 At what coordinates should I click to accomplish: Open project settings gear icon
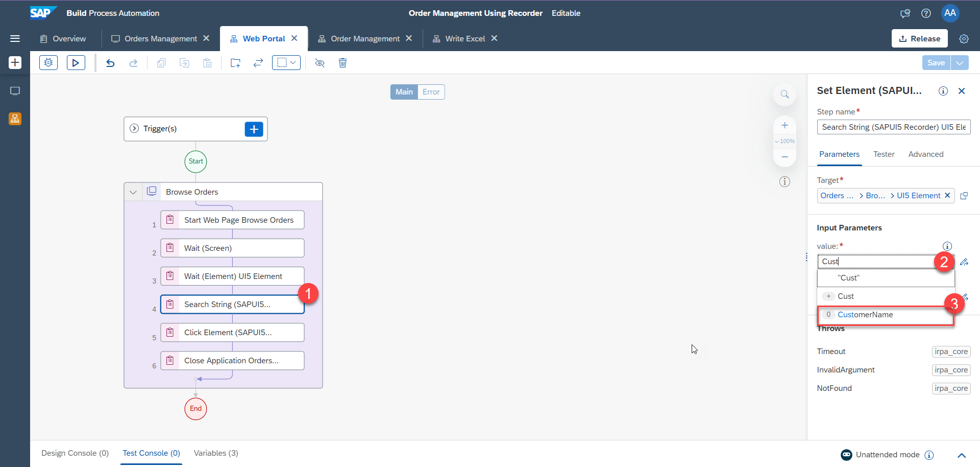(964, 38)
